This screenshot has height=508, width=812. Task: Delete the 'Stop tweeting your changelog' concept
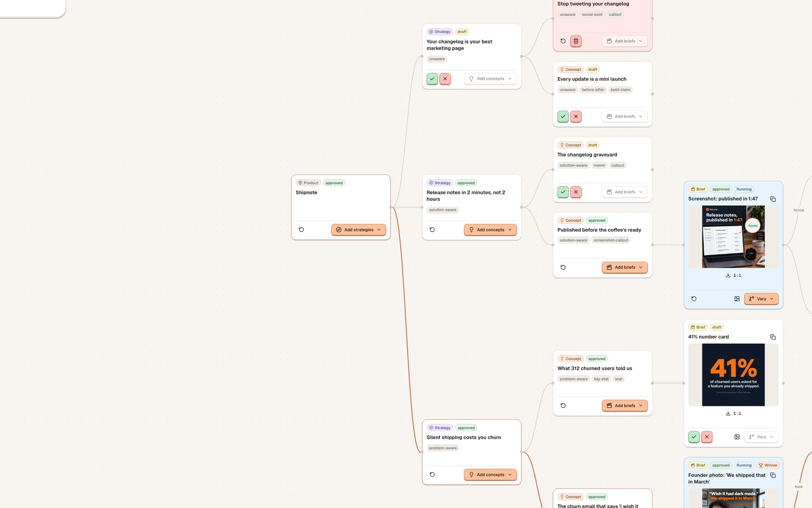coord(576,41)
